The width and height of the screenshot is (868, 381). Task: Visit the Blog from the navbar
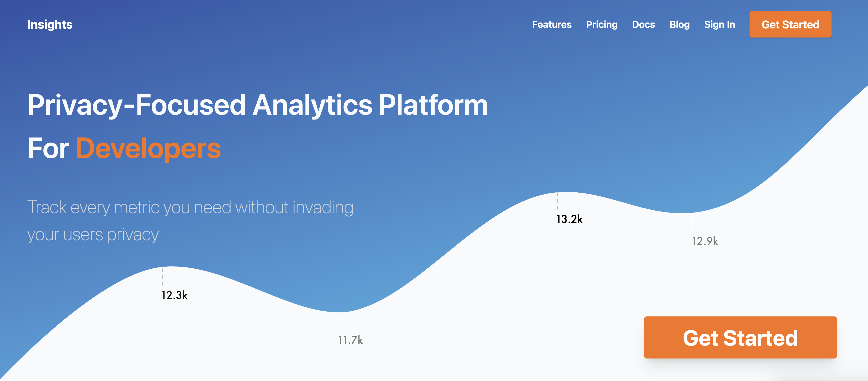coord(679,24)
